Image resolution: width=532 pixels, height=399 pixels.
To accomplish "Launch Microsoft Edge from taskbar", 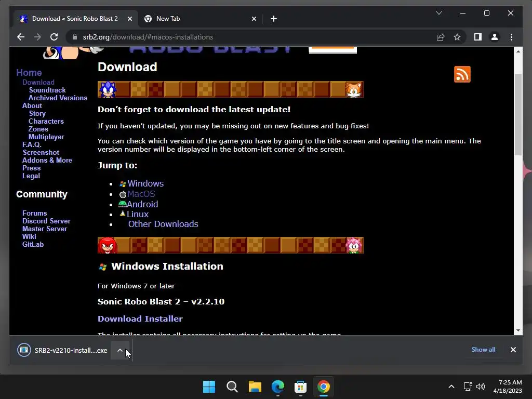I will tap(278, 387).
